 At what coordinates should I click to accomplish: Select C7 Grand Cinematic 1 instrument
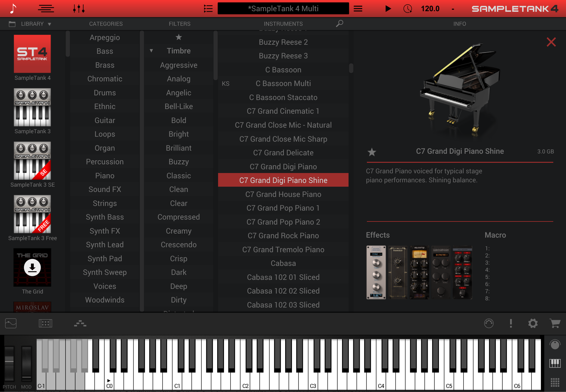pos(283,111)
